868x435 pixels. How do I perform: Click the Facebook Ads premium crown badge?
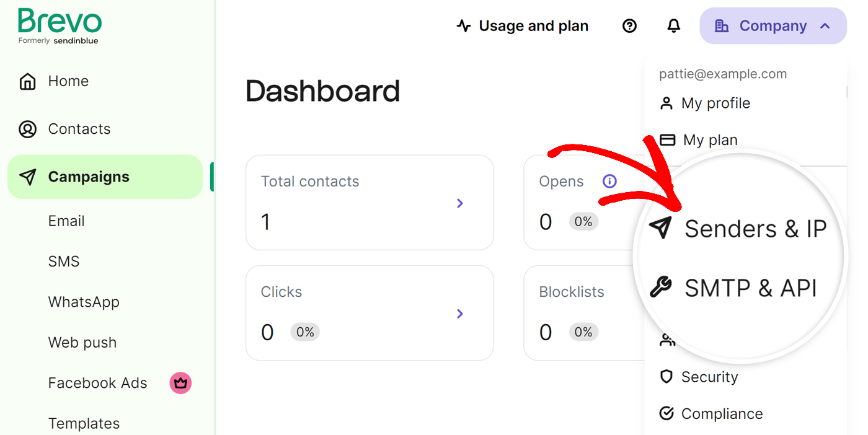click(x=180, y=383)
